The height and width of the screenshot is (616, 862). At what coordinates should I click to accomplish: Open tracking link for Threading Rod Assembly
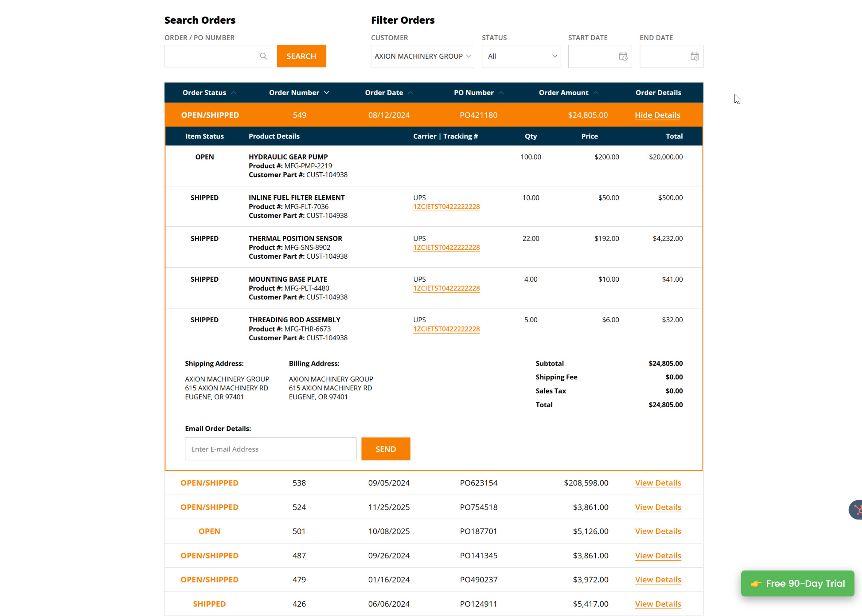pyautogui.click(x=446, y=329)
